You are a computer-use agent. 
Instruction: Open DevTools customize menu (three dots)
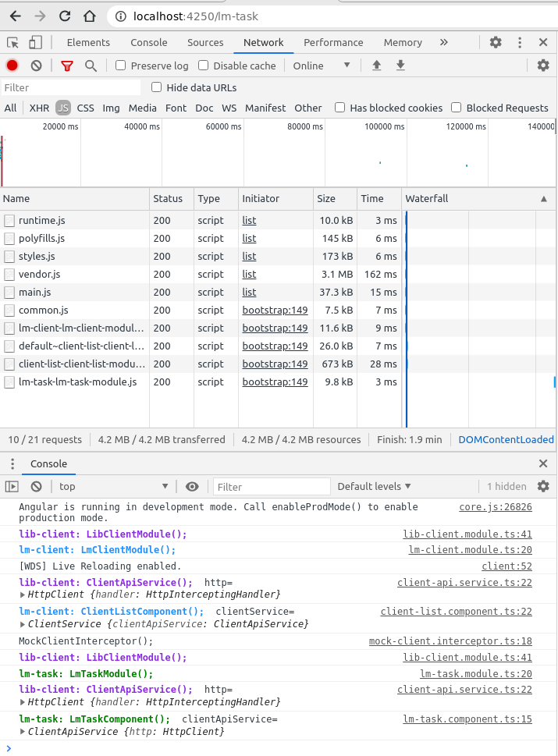pos(520,42)
